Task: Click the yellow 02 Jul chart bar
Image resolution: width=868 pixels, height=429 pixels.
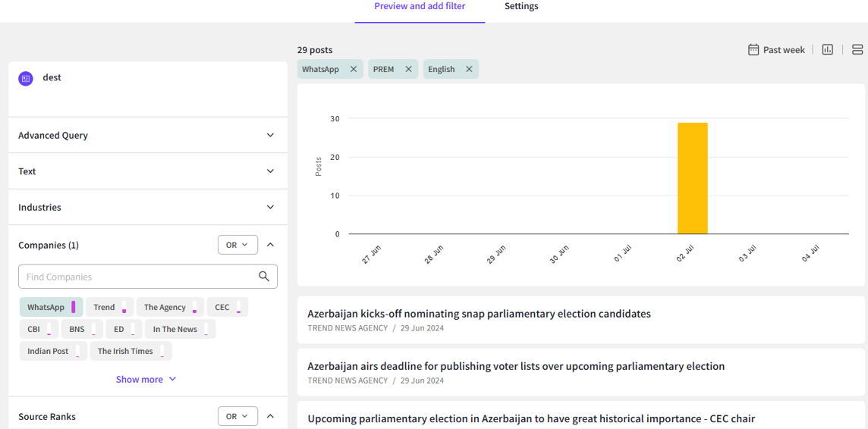Action: click(692, 178)
